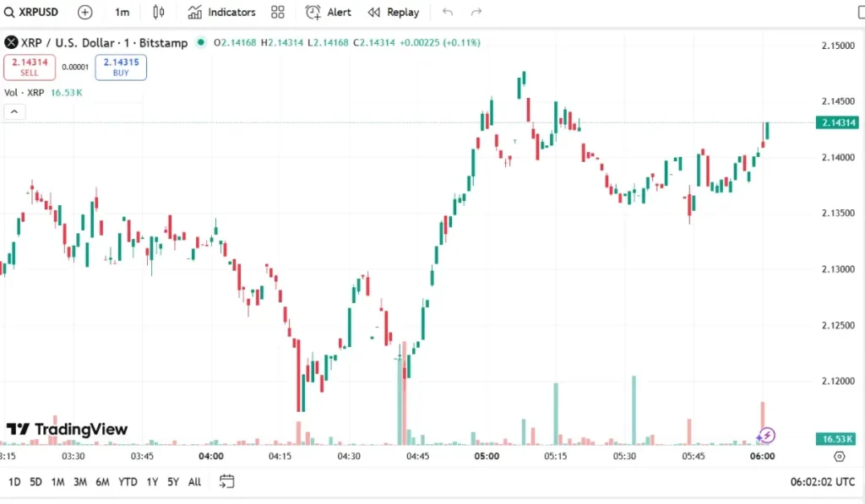The width and height of the screenshot is (865, 504).
Task: Select the candle chart style icon
Action: pyautogui.click(x=156, y=12)
